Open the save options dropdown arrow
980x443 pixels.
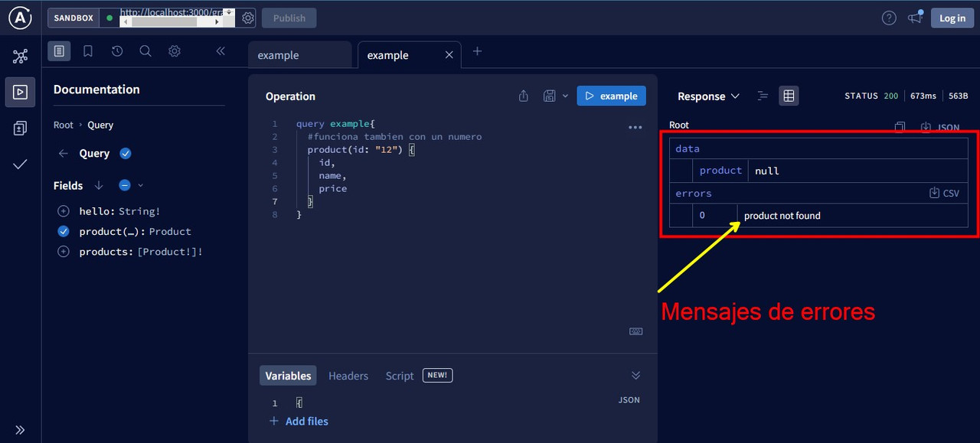coord(566,96)
